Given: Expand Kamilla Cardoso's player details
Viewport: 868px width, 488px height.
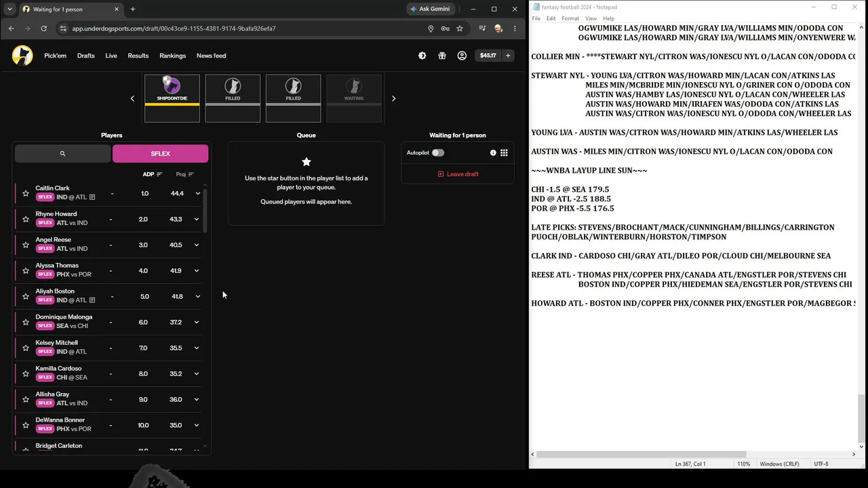Looking at the screenshot, I should [197, 373].
